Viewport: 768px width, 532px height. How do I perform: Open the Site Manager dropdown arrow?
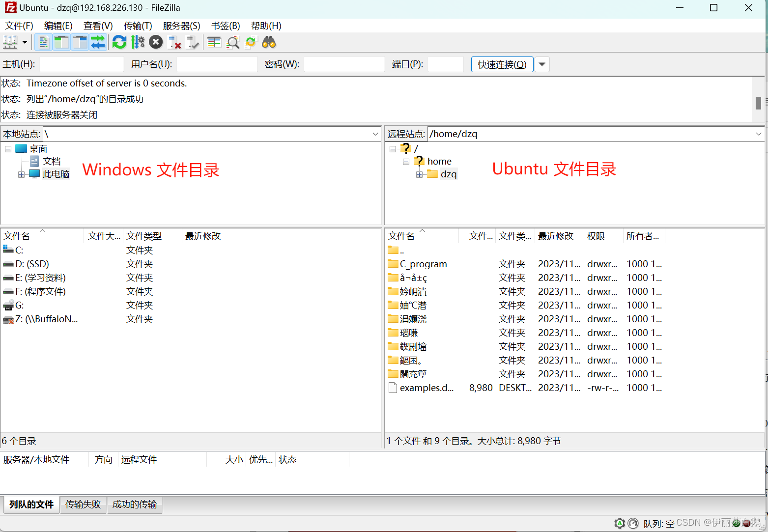point(25,42)
